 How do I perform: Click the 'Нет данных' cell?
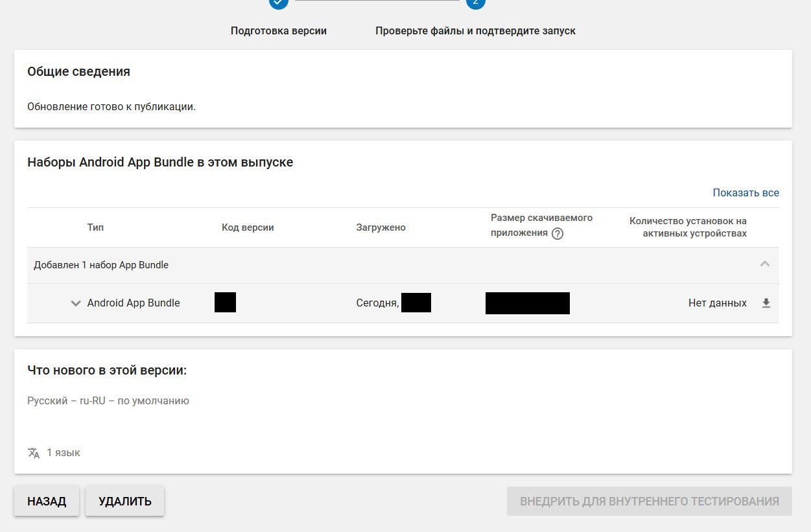pyautogui.click(x=718, y=303)
